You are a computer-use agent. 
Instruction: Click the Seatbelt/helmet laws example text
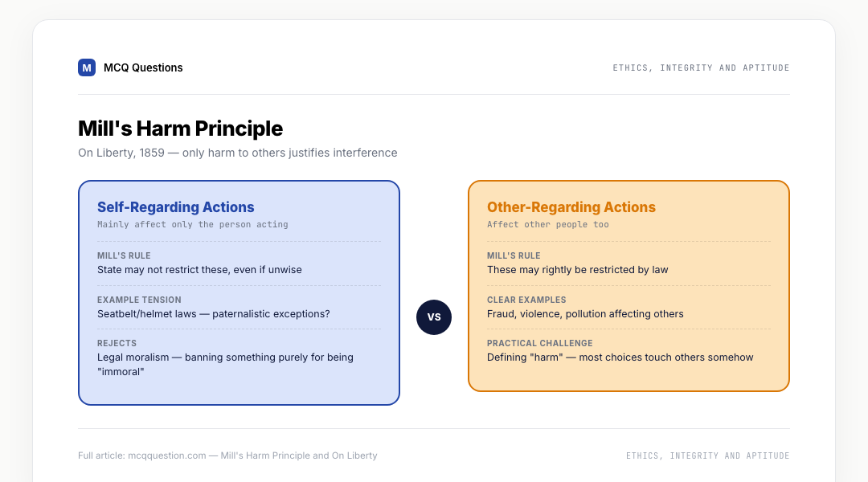214,314
